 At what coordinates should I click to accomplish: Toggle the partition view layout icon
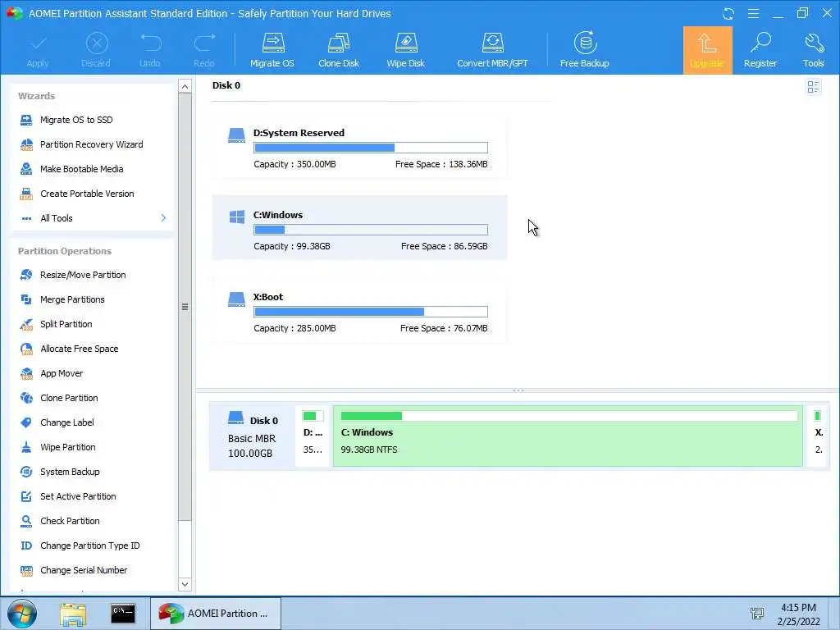pos(813,87)
